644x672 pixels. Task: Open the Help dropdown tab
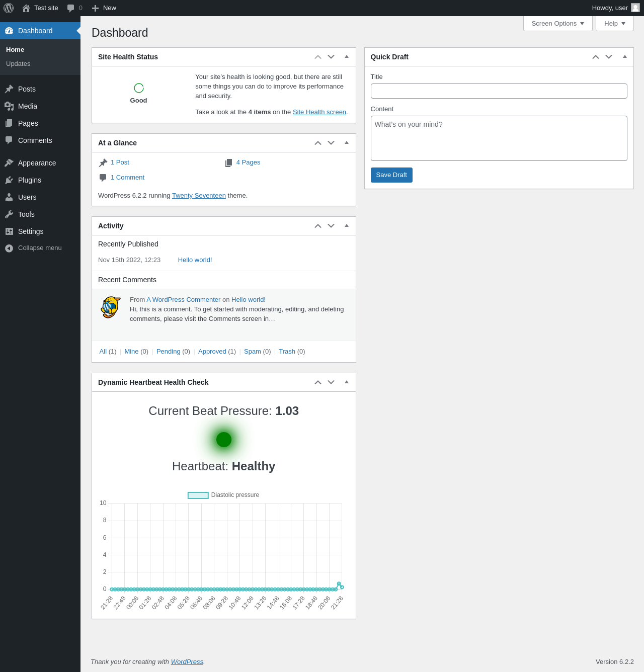tap(615, 24)
